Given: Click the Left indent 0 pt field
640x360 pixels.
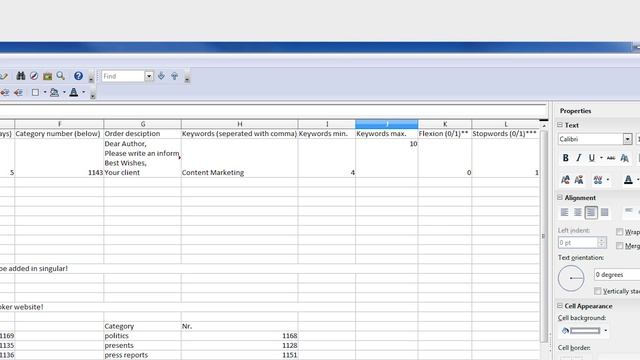Looking at the screenshot, I should point(578,242).
